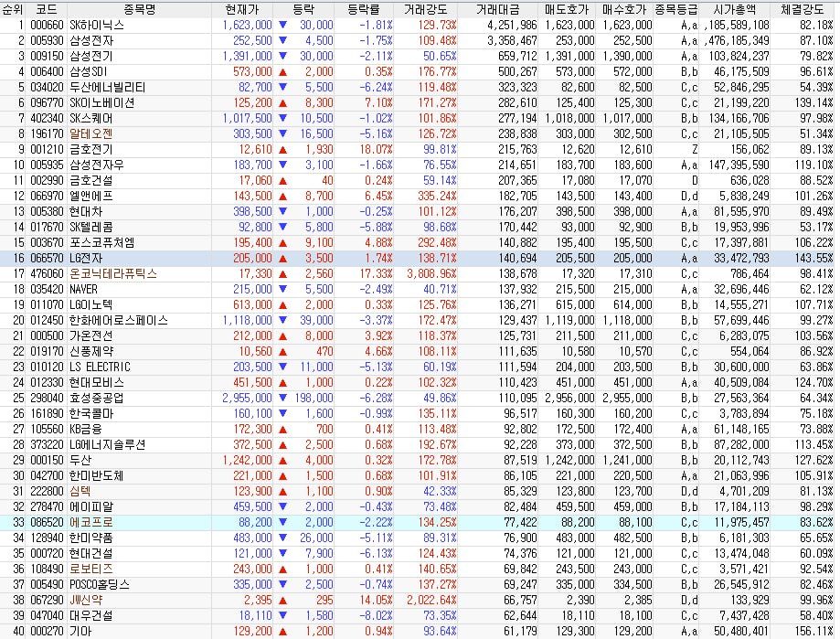The height and width of the screenshot is (639, 840).
Task: Click SK하이닉스 거래대금 4,251,986
Action: pyautogui.click(x=512, y=26)
